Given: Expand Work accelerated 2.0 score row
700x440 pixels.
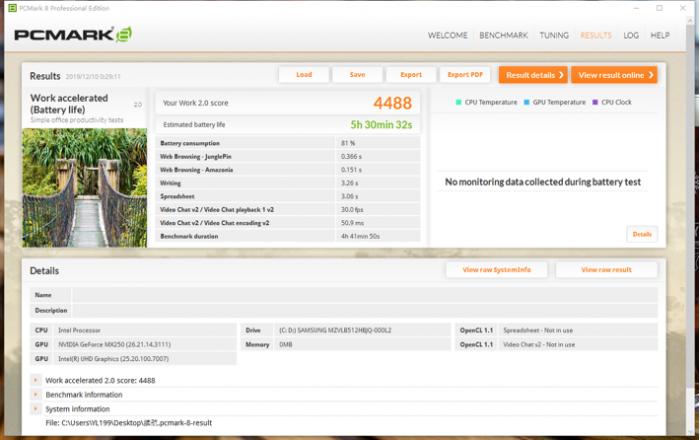Looking at the screenshot, I should tap(35, 380).
